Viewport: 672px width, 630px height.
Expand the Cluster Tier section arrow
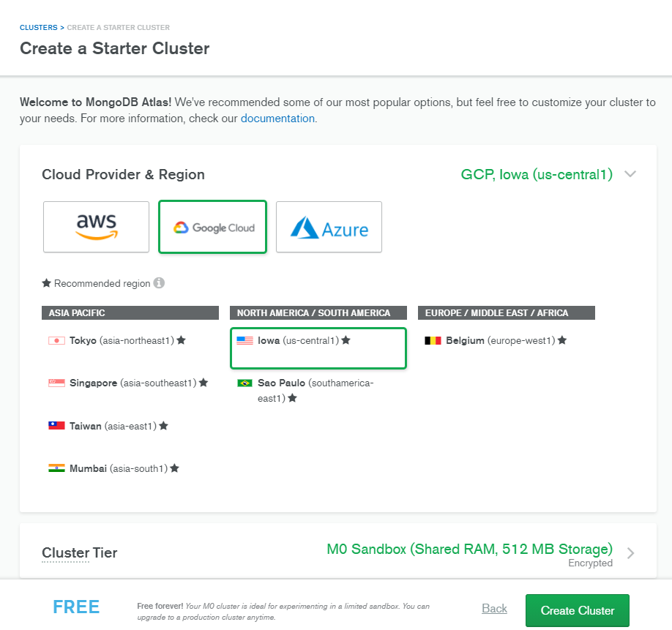630,553
